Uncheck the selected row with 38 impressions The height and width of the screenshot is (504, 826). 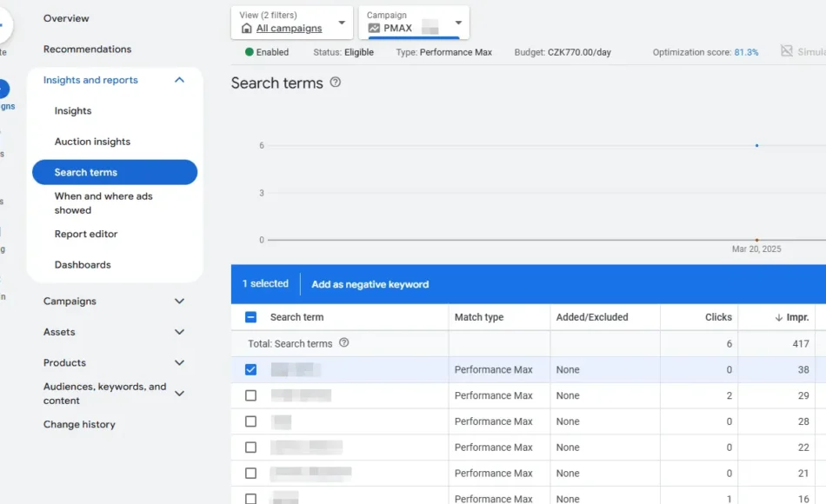click(251, 369)
